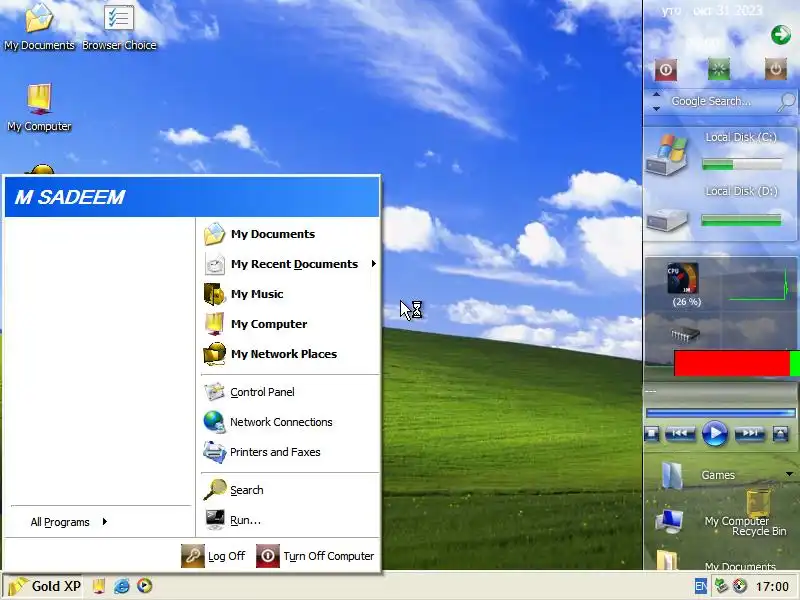Click the EN language indicator in taskbar
Screen dimensions: 800x600
(x=701, y=586)
